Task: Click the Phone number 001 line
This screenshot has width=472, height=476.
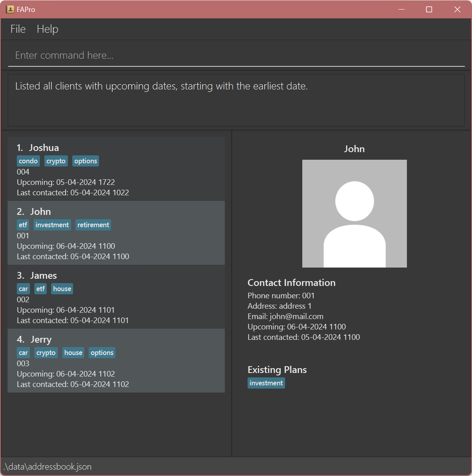Action: 281,296
